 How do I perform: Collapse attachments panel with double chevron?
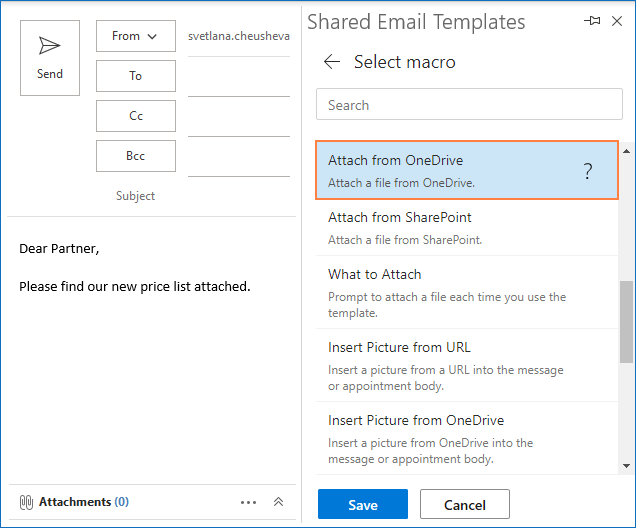point(278,502)
